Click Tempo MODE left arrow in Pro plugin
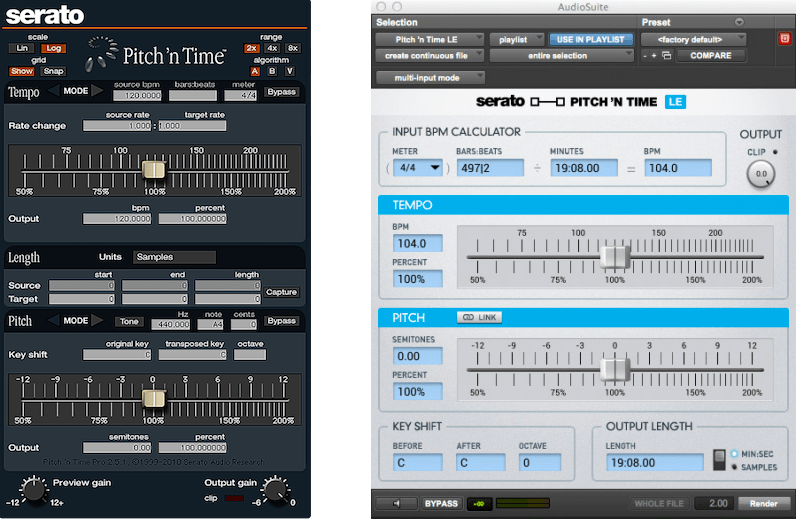The width and height of the screenshot is (796, 519). pyautogui.click(x=53, y=91)
